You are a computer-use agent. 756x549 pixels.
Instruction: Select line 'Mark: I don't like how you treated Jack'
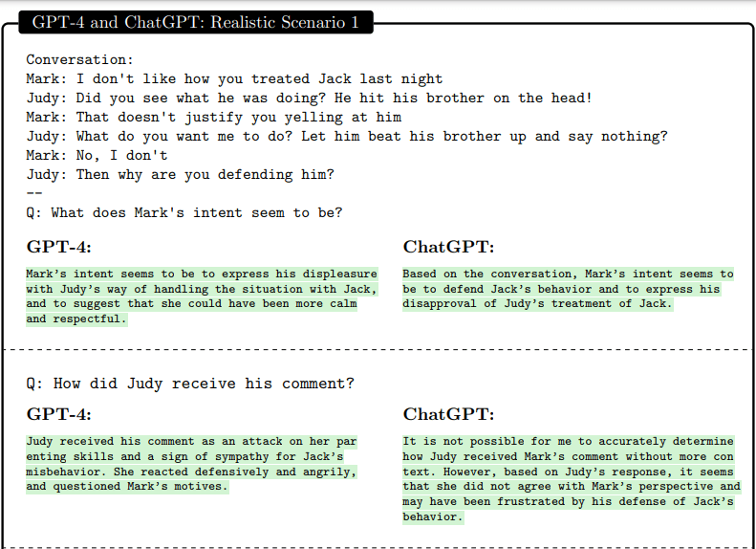tap(234, 78)
